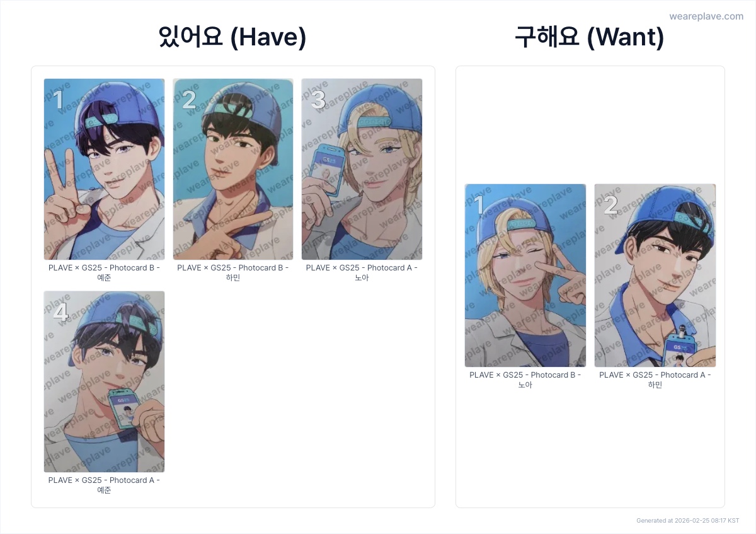Click number badge 1 on Want 노아 card
Viewport: 756px width, 534px height.
(x=479, y=206)
